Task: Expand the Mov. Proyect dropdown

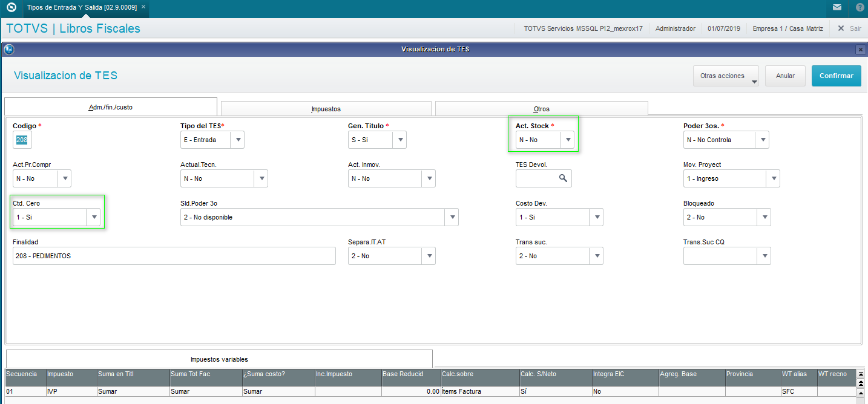Action: click(774, 178)
